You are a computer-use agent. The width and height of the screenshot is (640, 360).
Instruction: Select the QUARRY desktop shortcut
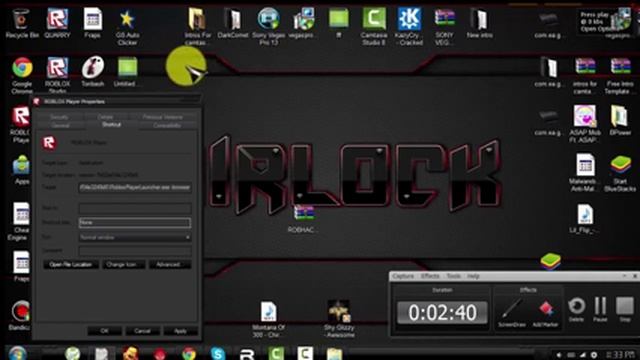[x=57, y=23]
